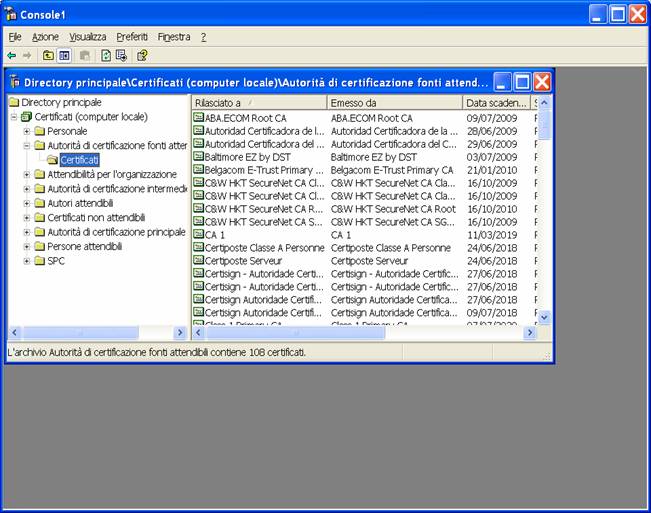Click the list's vertical scrollbar up arrow
The height and width of the screenshot is (513, 651).
tap(544, 102)
